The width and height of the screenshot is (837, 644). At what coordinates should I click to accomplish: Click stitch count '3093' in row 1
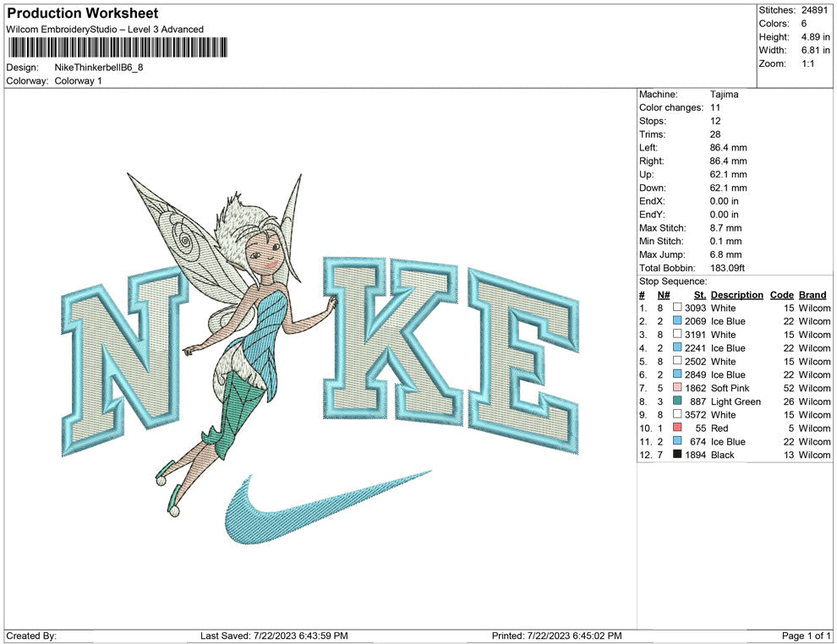(696, 308)
